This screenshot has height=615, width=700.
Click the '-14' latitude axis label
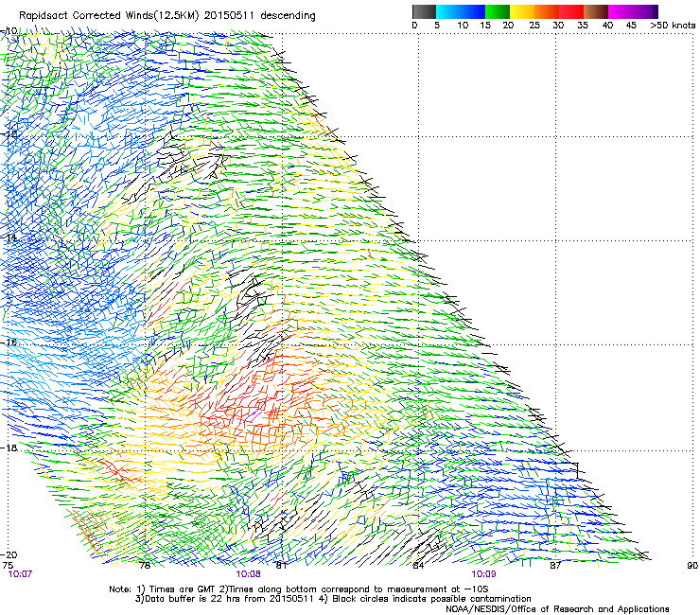(x=9, y=237)
